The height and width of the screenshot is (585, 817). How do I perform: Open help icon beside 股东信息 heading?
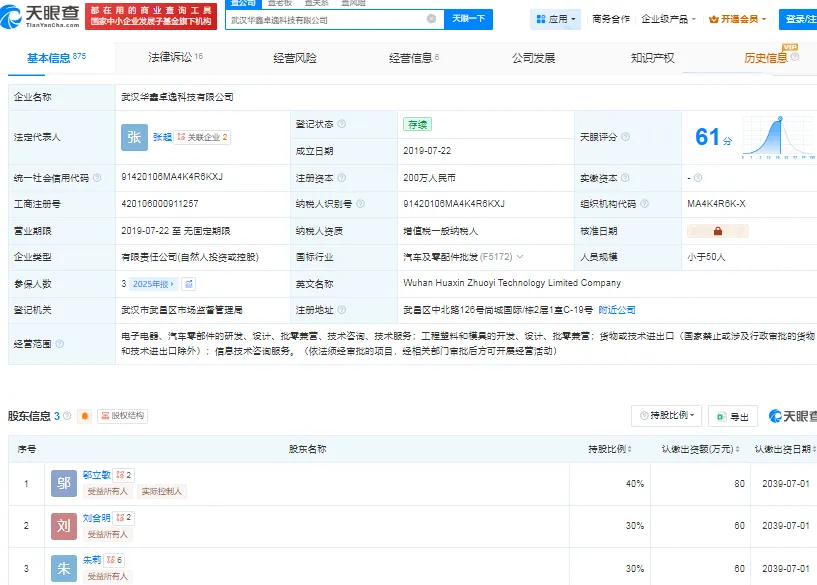(67, 416)
